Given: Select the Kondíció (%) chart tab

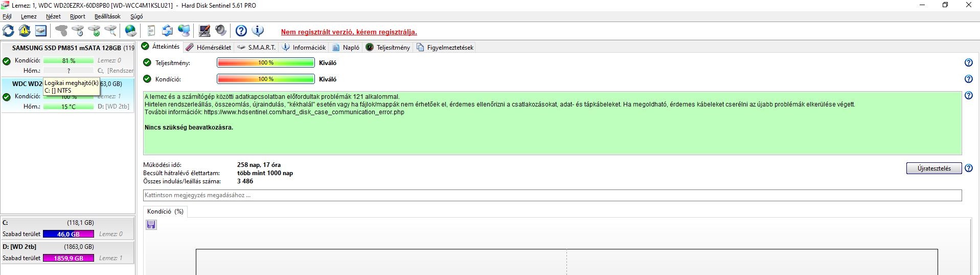Looking at the screenshot, I should click(x=165, y=211).
